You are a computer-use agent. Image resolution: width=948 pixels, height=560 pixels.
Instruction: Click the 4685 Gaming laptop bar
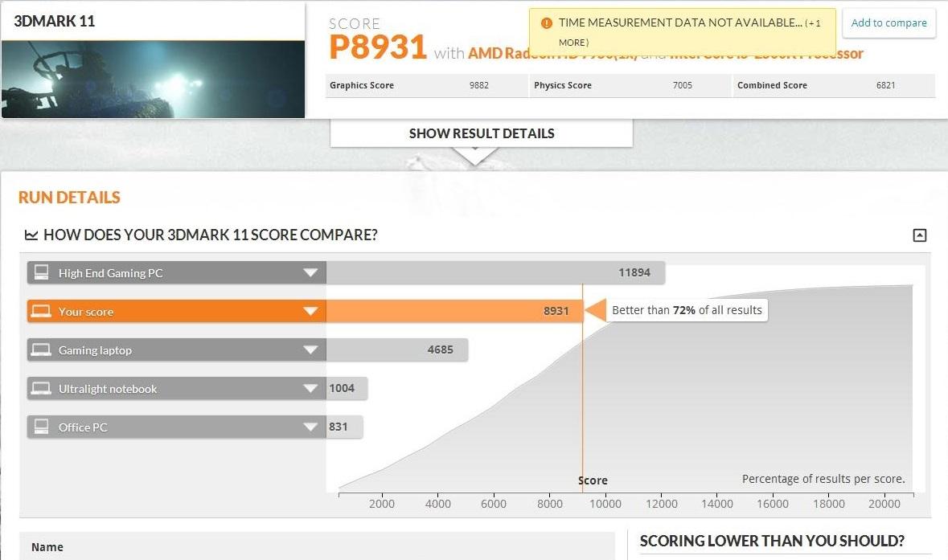pyautogui.click(x=397, y=349)
